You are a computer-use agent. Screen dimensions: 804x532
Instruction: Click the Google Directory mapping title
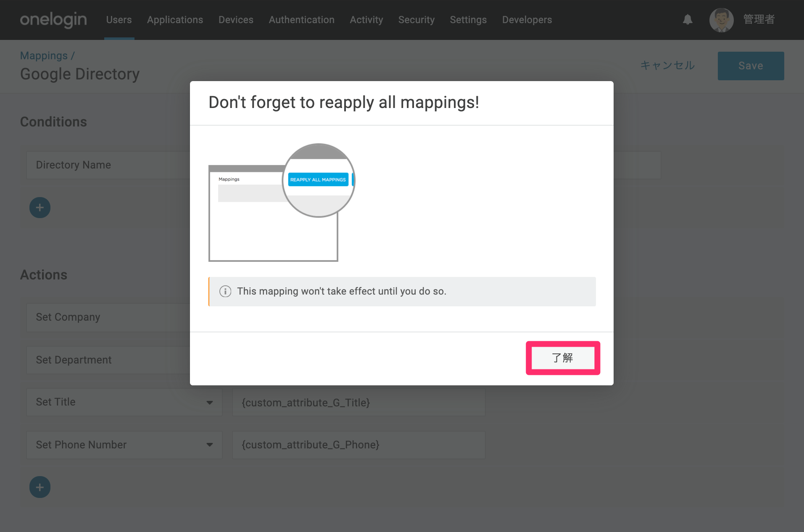[80, 74]
